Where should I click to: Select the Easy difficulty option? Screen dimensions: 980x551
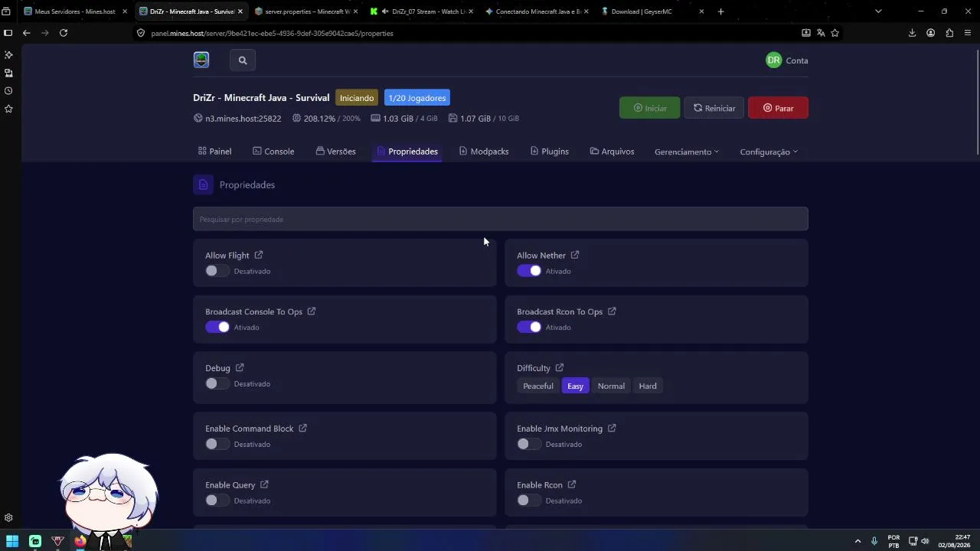(x=575, y=386)
